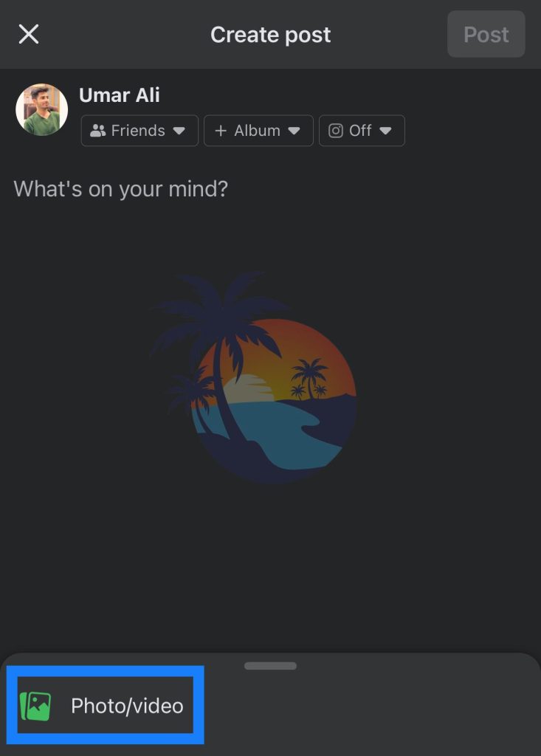Tap the Photo/video text label

127,706
